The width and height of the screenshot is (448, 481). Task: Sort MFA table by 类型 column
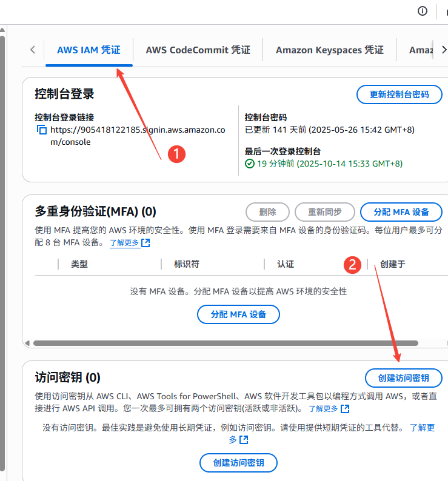coord(79,264)
